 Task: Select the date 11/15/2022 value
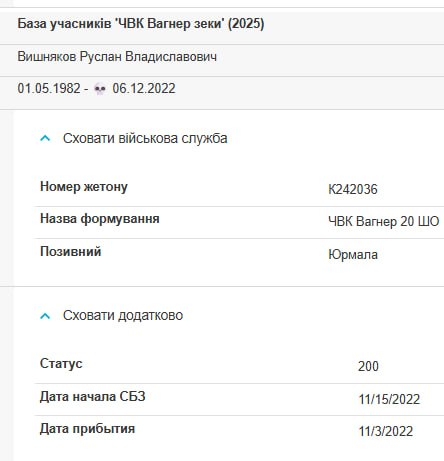pyautogui.click(x=389, y=399)
